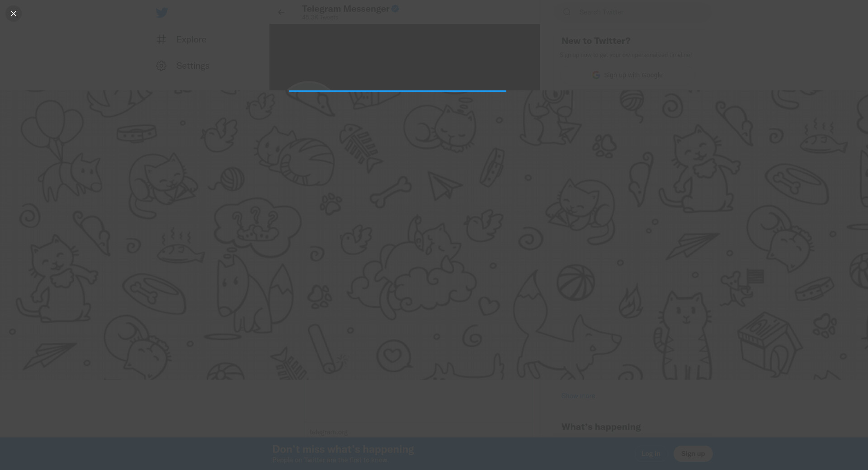Click the "What's happening" heading
Image resolution: width=868 pixels, height=470 pixels.
pyautogui.click(x=601, y=427)
